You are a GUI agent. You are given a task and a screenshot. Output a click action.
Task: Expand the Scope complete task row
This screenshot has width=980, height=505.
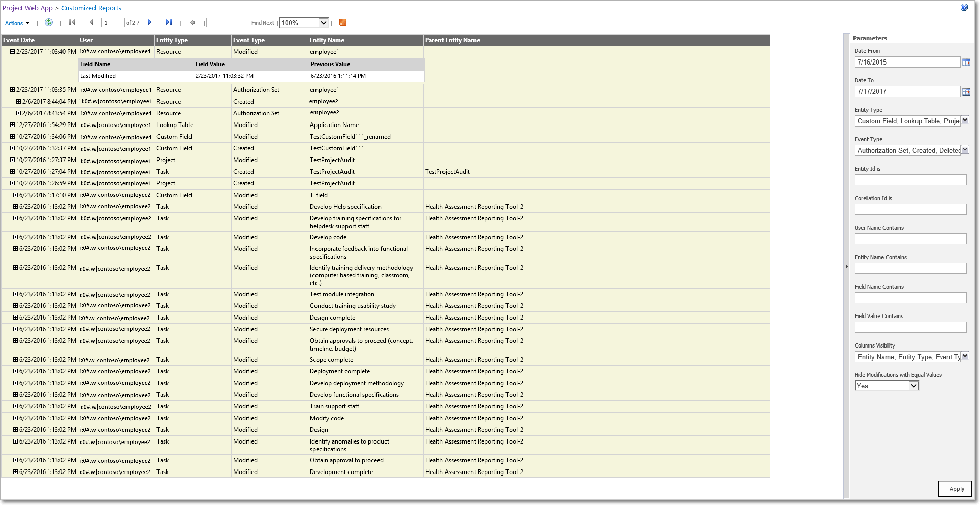[x=16, y=359]
